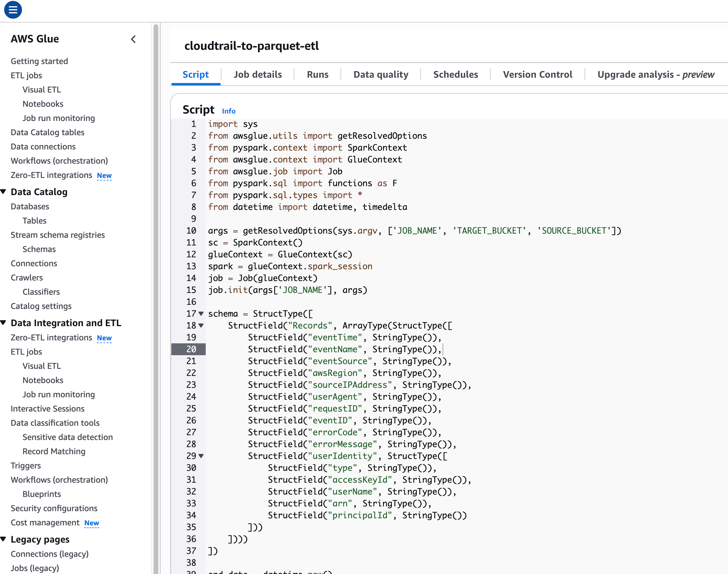The width and height of the screenshot is (728, 574).
Task: Select the Upgrade analysis preview tab
Action: point(655,74)
